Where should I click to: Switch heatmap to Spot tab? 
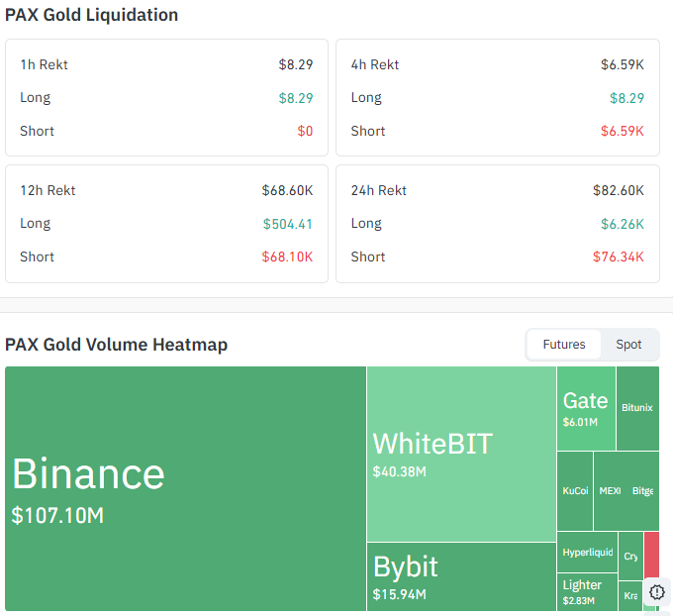(x=628, y=345)
